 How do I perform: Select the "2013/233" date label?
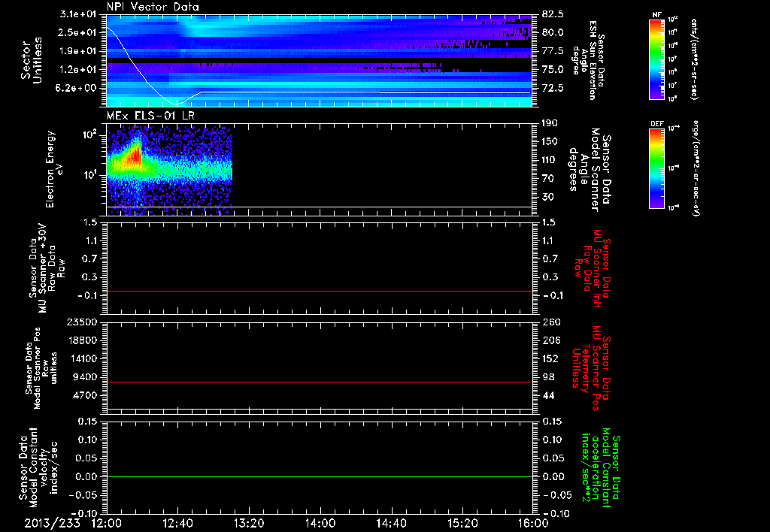[x=52, y=523]
